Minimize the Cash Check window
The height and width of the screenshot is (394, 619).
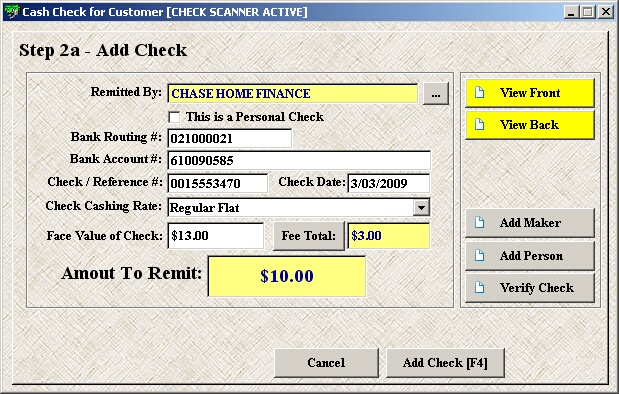[570, 12]
